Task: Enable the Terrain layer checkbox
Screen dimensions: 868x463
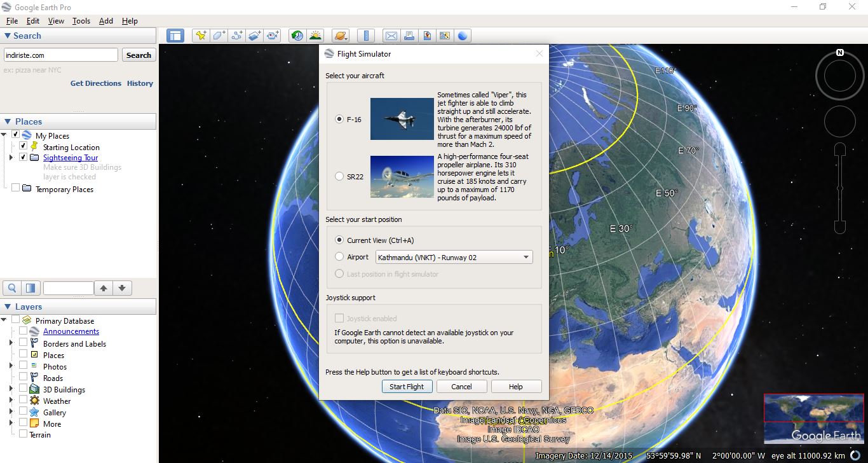Action: tap(24, 434)
